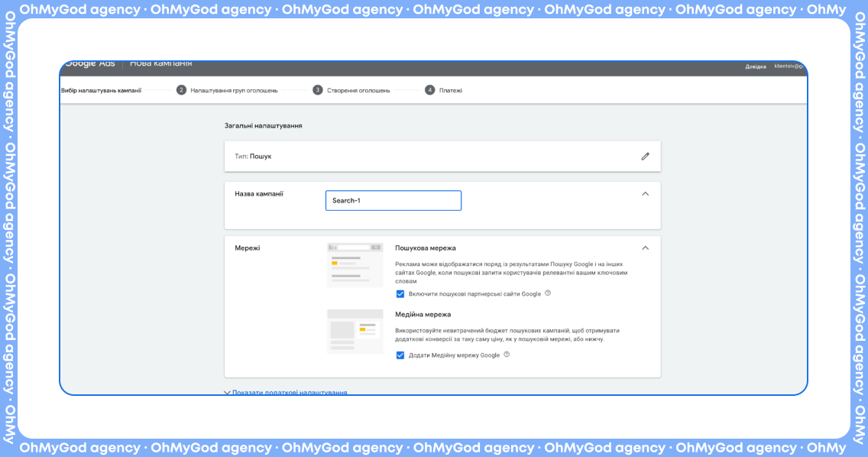Click the step 2 number circle
The image size is (868, 457).
pyautogui.click(x=182, y=90)
